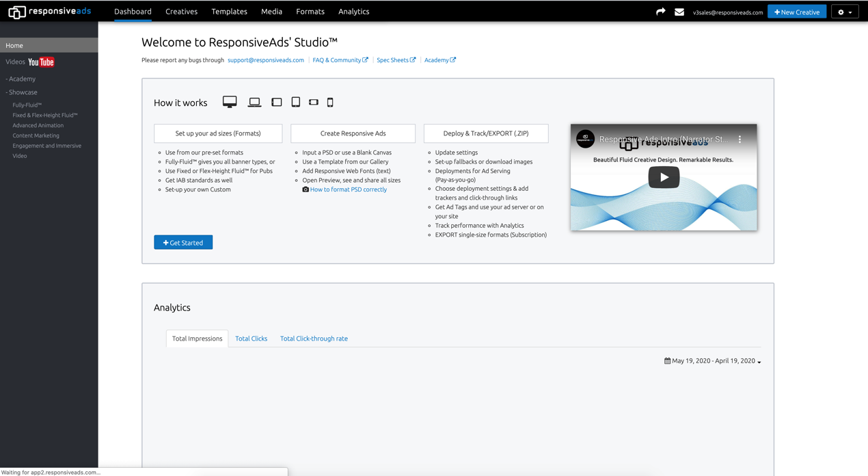868x476 pixels.
Task: Open Video showcase item in sidebar
Action: click(x=20, y=156)
